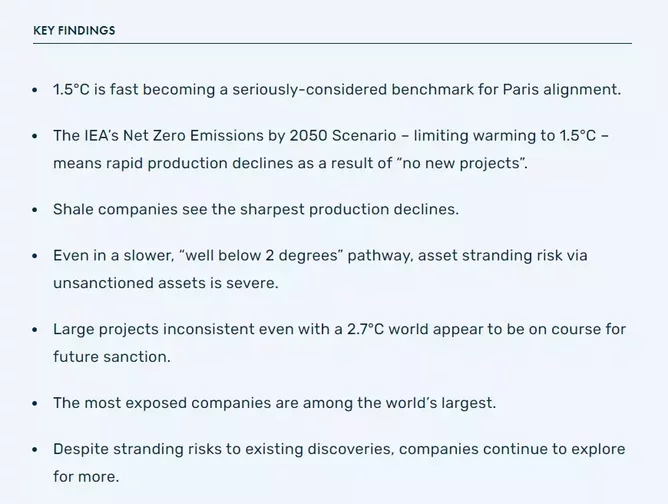Click the bullet marker before "Shale companies"
This screenshot has height=504, width=668.
click(x=35, y=210)
